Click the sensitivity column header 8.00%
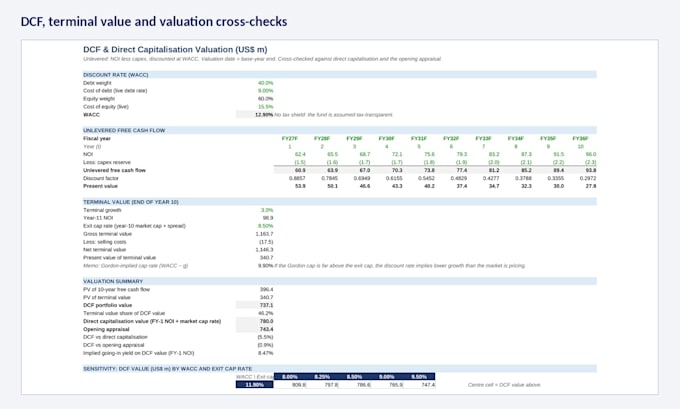 tap(290, 376)
